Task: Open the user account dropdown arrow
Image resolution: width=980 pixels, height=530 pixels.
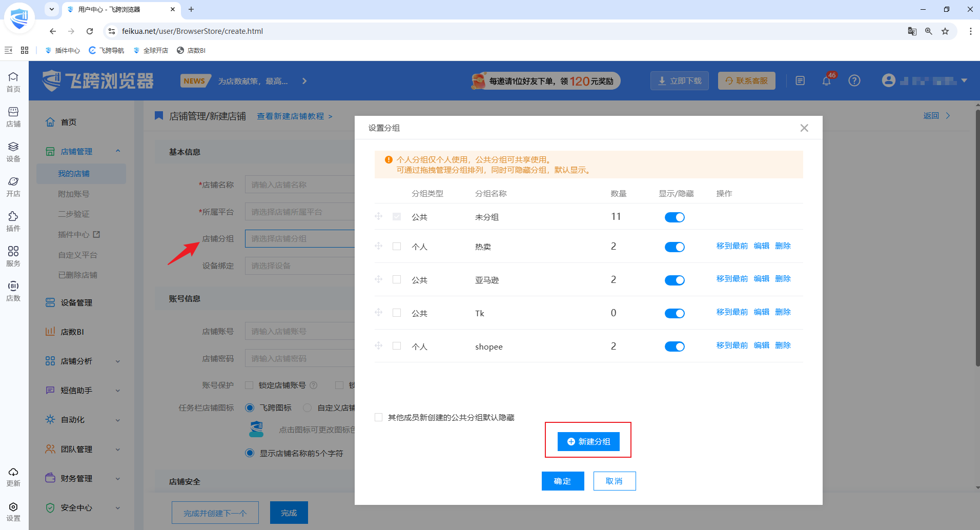Action: click(964, 80)
